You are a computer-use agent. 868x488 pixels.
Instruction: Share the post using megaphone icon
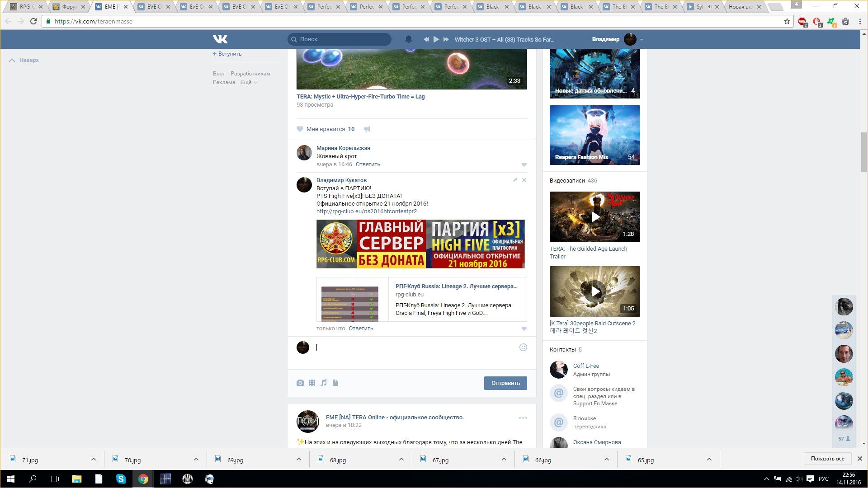pyautogui.click(x=367, y=129)
